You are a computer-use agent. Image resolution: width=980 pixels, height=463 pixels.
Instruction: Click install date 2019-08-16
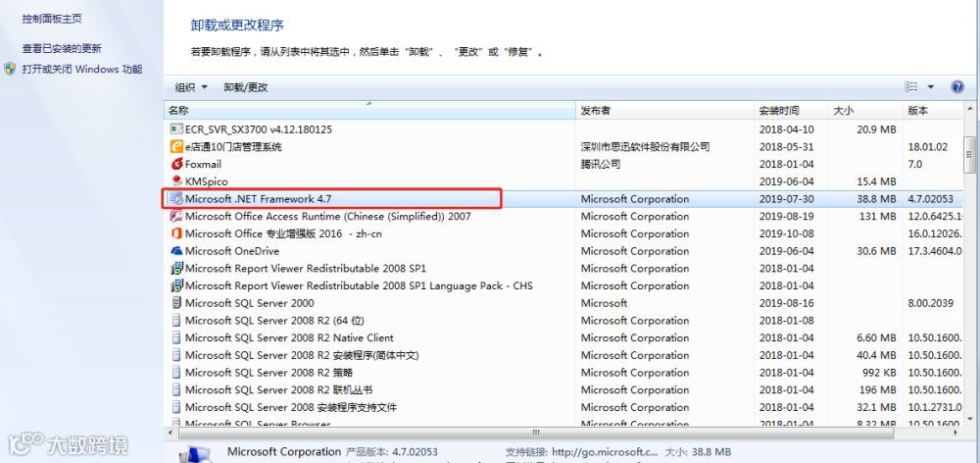coord(786,303)
